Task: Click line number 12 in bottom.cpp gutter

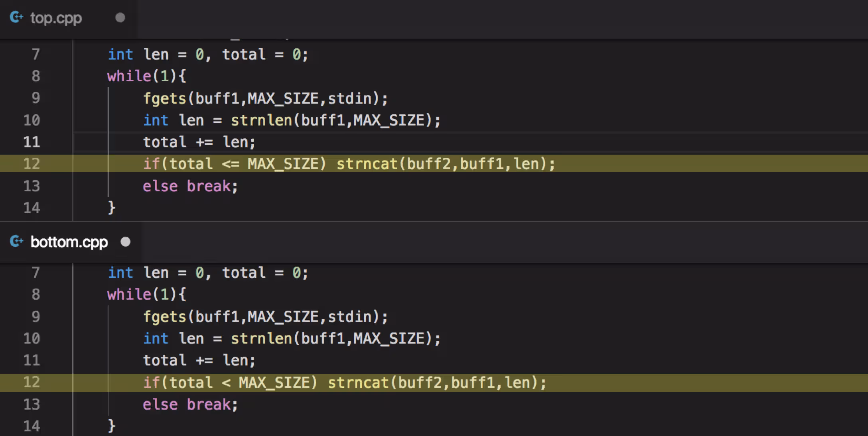Action: tap(32, 382)
